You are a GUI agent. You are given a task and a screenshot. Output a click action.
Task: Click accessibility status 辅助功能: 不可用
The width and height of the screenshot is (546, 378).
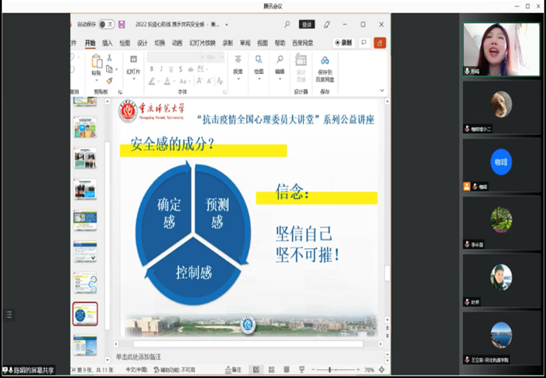(x=174, y=370)
